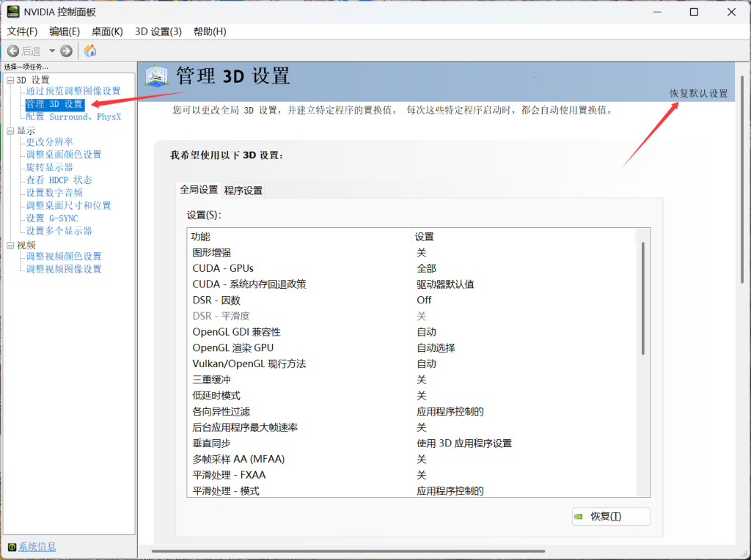
Task: Click the 管理 3D 设置 header icon
Action: (157, 76)
